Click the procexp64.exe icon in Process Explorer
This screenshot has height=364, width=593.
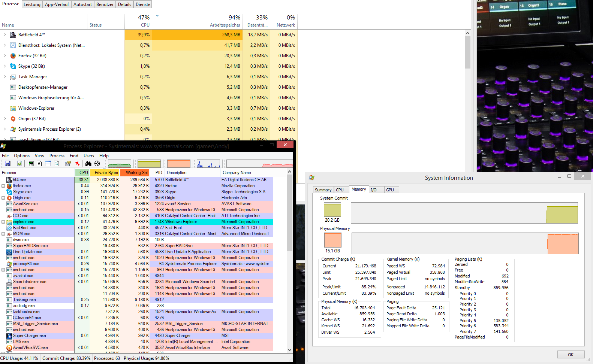(9, 264)
